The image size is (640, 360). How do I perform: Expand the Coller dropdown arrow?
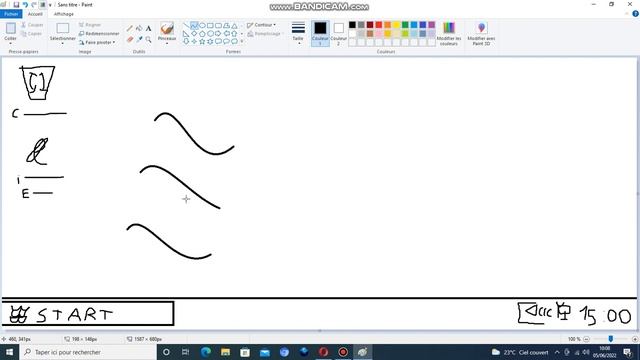(11, 43)
